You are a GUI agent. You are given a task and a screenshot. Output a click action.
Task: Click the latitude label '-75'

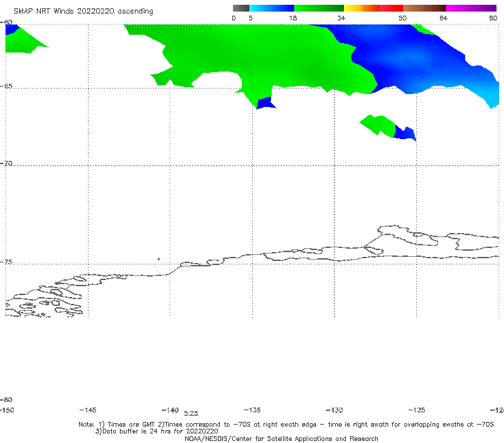pos(6,262)
